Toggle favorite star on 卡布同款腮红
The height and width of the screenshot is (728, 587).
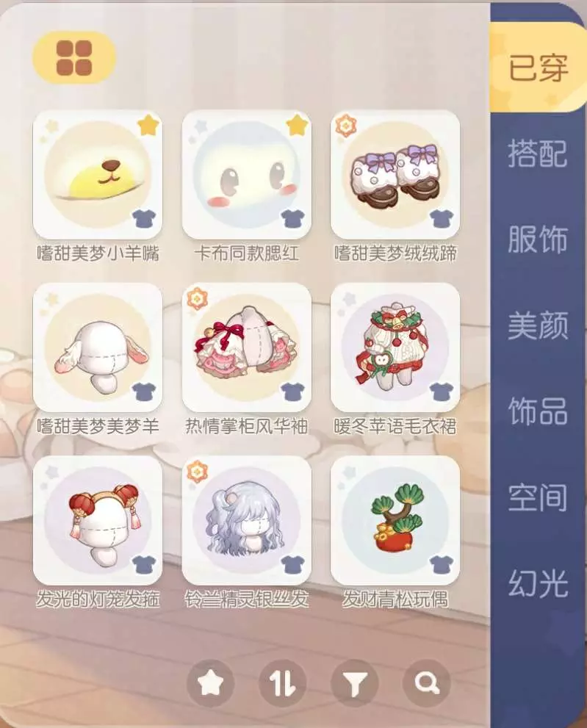pyautogui.click(x=298, y=126)
